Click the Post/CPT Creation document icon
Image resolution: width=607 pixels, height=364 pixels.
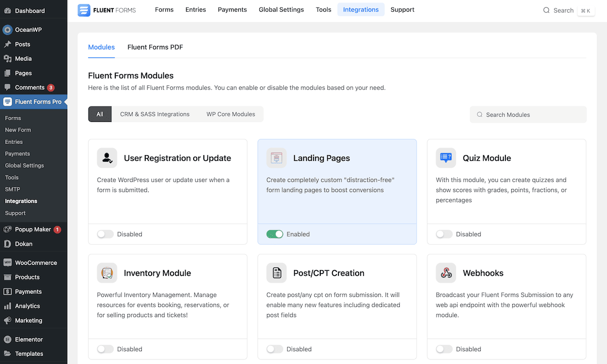277,273
